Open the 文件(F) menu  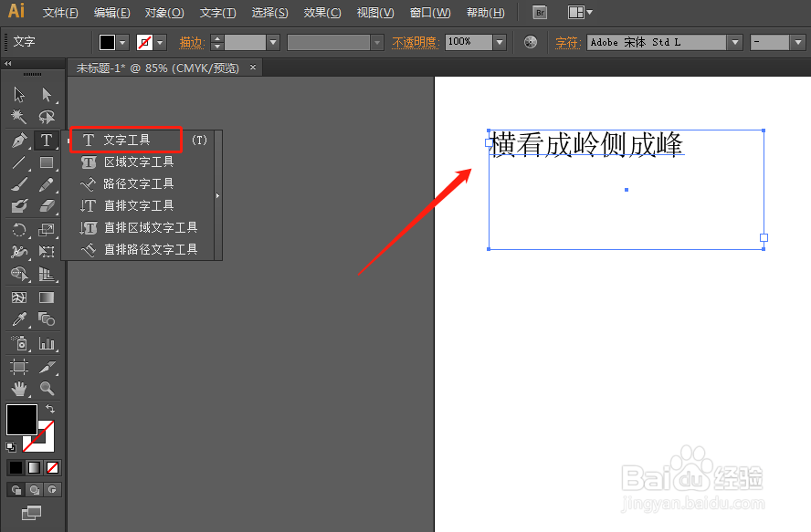coord(60,13)
